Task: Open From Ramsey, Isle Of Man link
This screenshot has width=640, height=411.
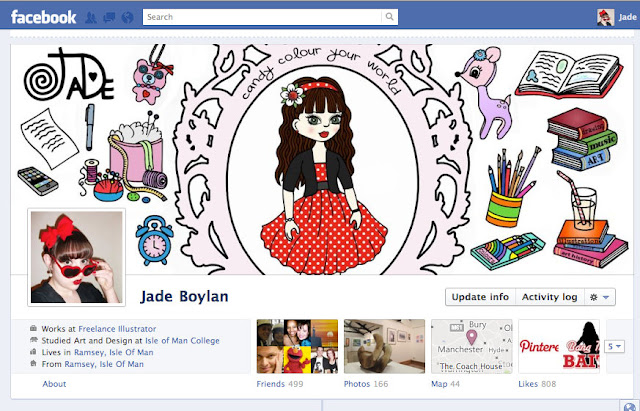Action: [x=104, y=364]
